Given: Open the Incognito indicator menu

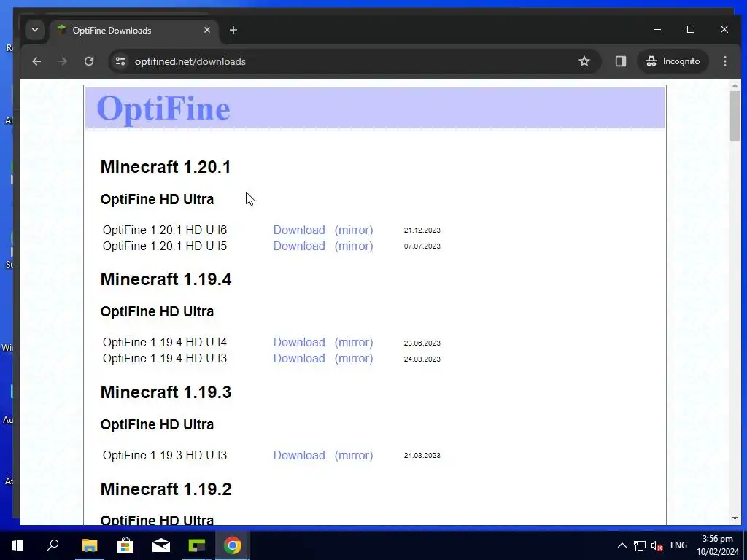Looking at the screenshot, I should pos(673,61).
